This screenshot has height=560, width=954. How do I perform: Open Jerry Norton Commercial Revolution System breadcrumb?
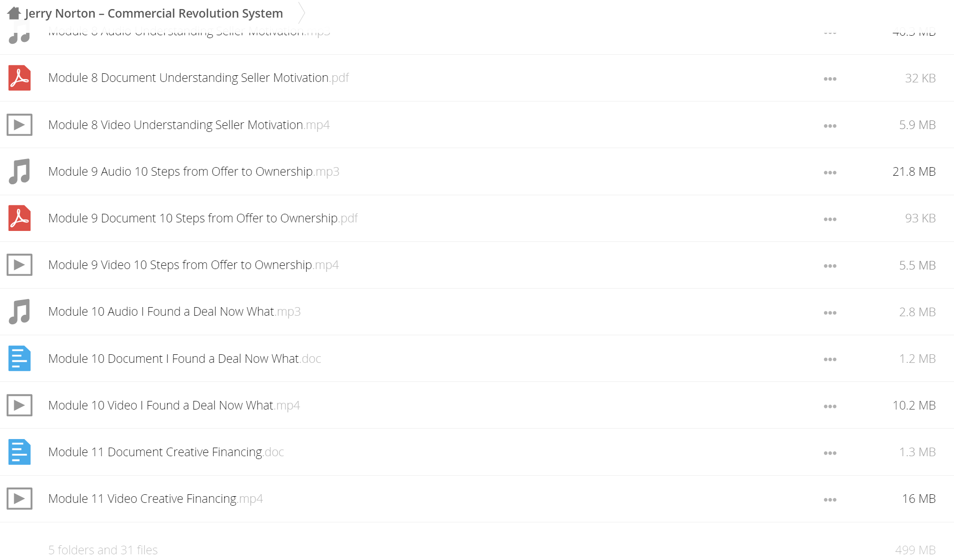coord(154,13)
